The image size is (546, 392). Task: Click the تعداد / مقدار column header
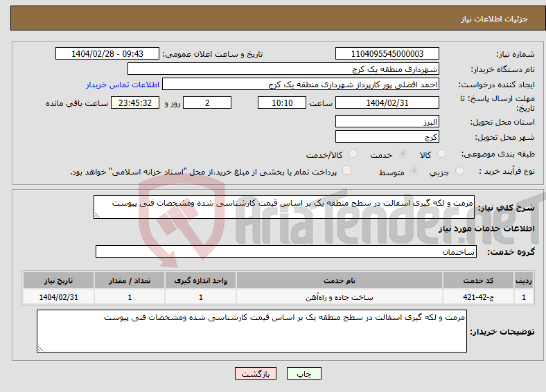click(130, 280)
